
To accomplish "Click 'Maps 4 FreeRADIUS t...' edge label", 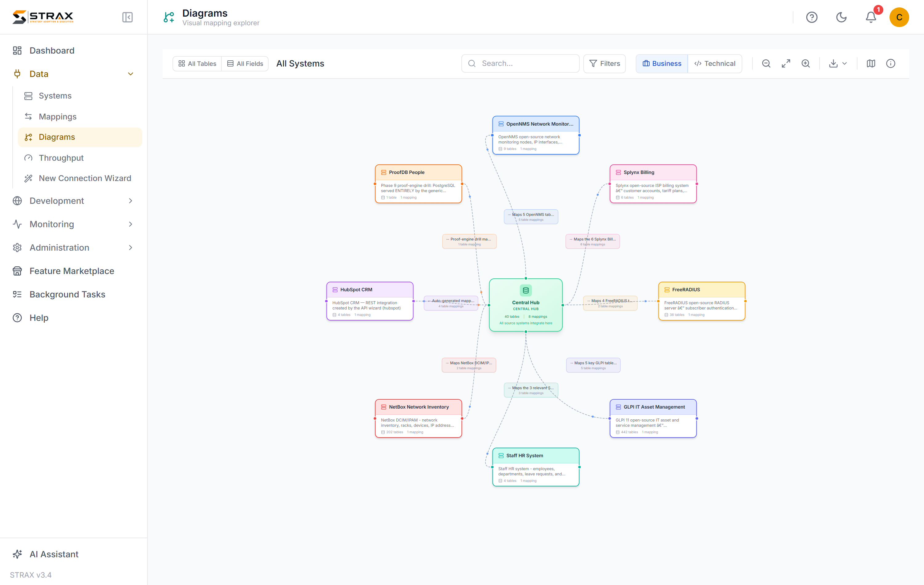I will point(610,303).
